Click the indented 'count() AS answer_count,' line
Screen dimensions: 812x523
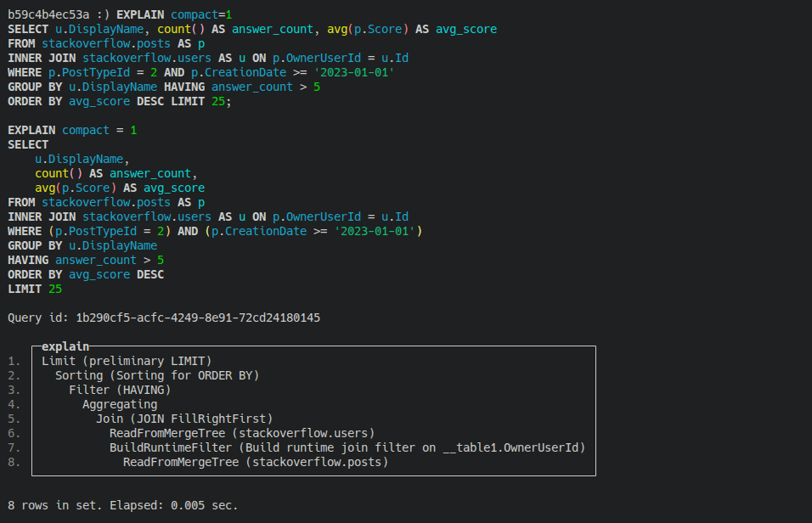pyautogui.click(x=116, y=173)
